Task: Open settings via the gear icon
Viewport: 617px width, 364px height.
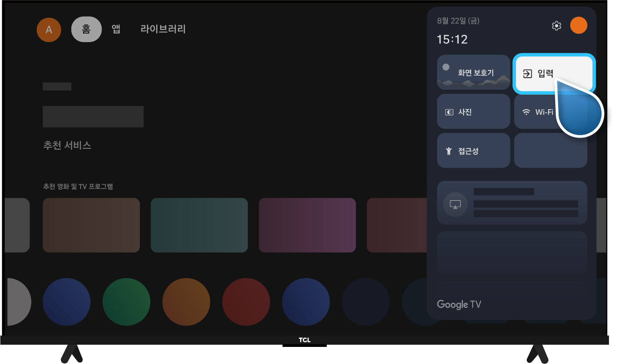Action: pyautogui.click(x=556, y=26)
